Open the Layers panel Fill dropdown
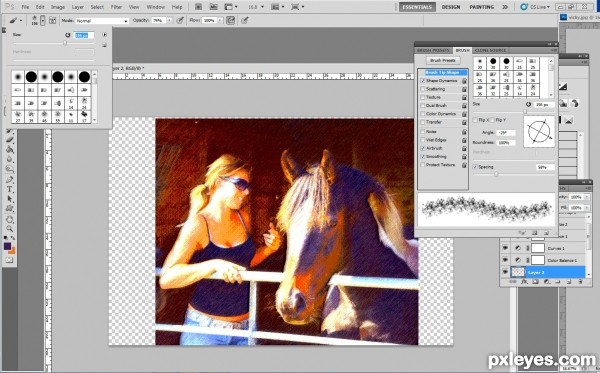 click(587, 207)
